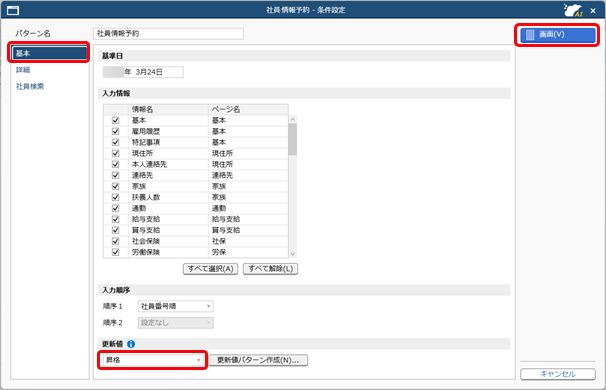606x390 pixels.
Task: Switch to the 詳細 tab
Action: point(23,70)
